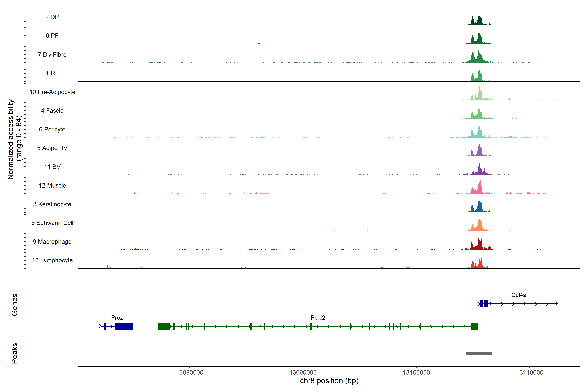
Task: Click the blue Cul4a first exon block
Action: [482, 303]
